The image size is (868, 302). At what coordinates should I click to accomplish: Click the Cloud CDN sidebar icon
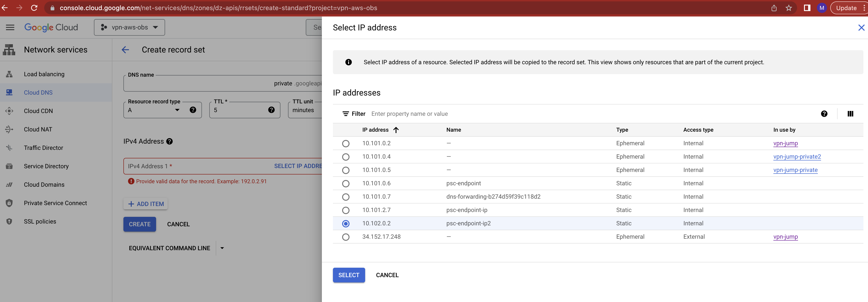pyautogui.click(x=9, y=110)
